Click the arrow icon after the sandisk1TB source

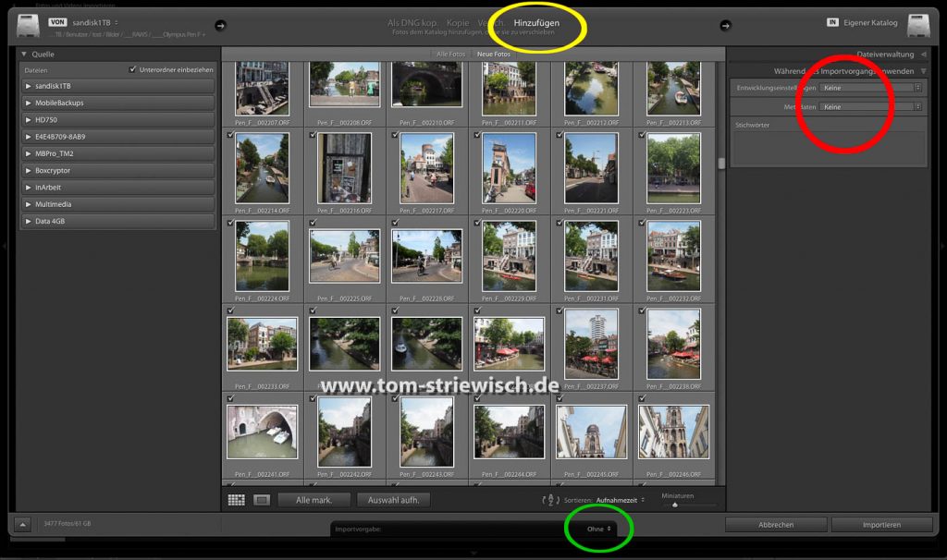pos(220,25)
